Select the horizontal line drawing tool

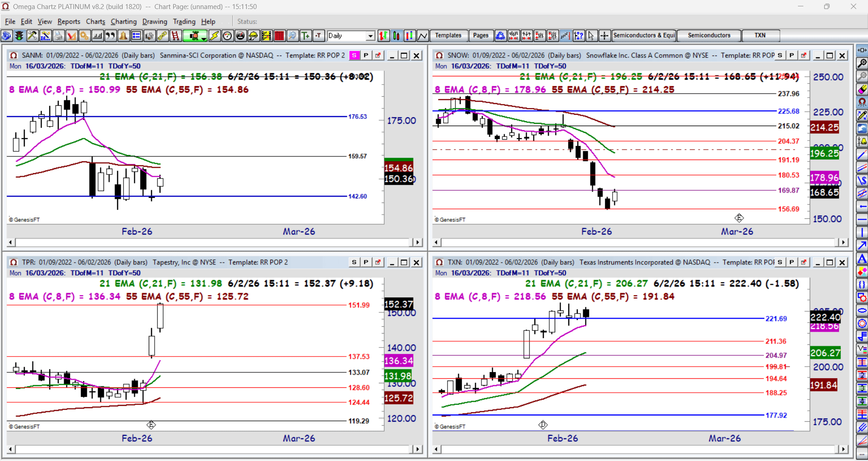coord(862,220)
